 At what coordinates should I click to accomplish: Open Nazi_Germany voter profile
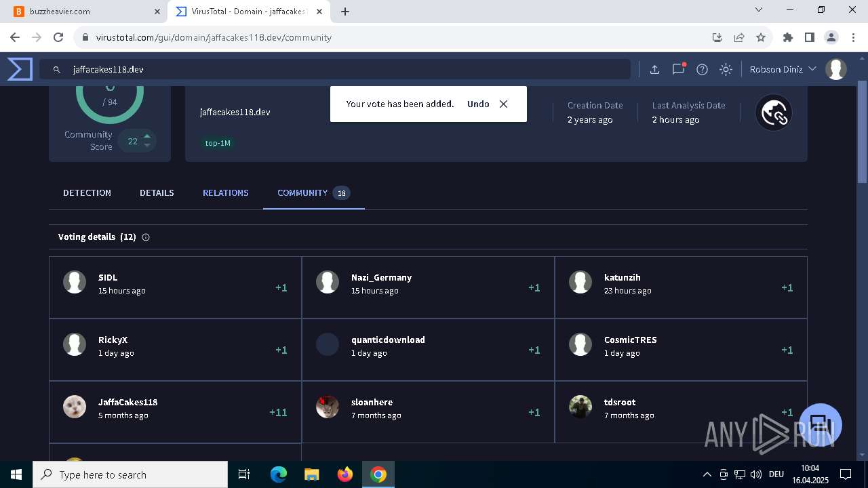click(x=381, y=277)
